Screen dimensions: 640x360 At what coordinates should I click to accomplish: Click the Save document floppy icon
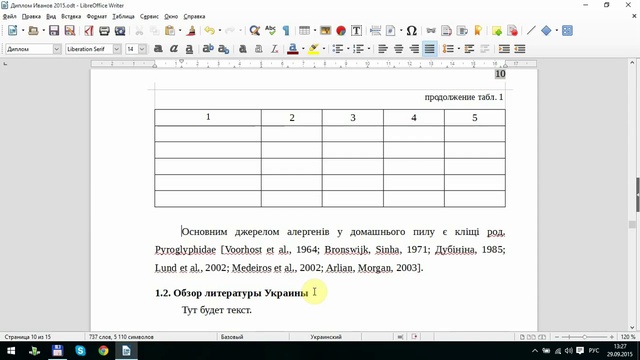pyautogui.click(x=54, y=31)
